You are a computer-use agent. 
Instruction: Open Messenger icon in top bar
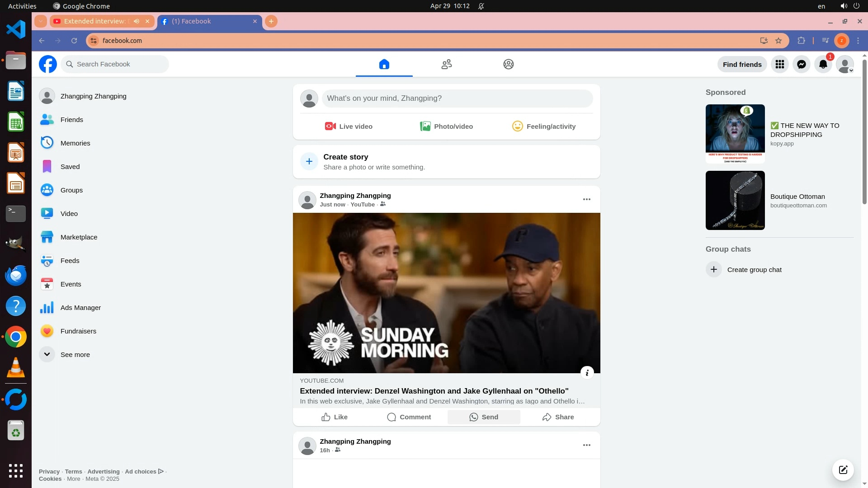click(x=801, y=64)
